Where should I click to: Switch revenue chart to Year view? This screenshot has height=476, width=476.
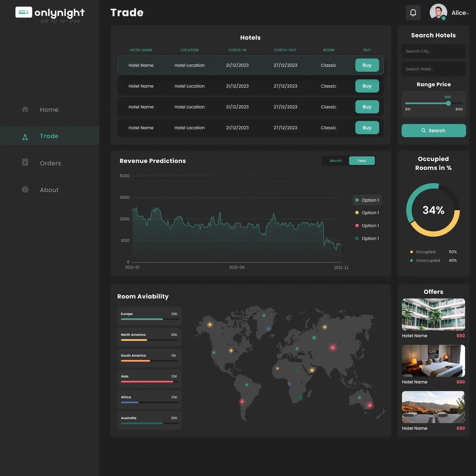click(362, 161)
